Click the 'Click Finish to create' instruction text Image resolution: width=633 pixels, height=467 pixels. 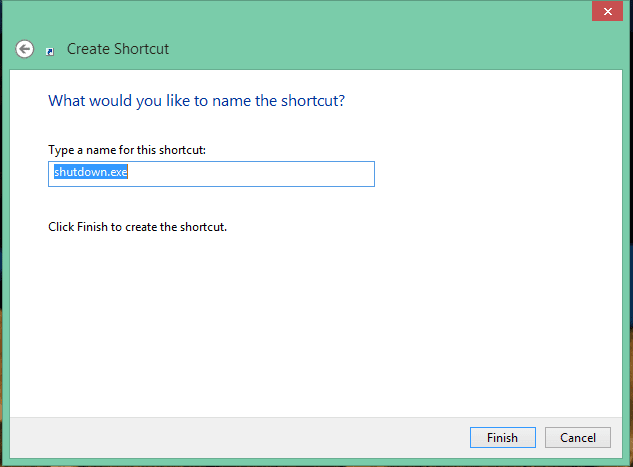tap(137, 227)
